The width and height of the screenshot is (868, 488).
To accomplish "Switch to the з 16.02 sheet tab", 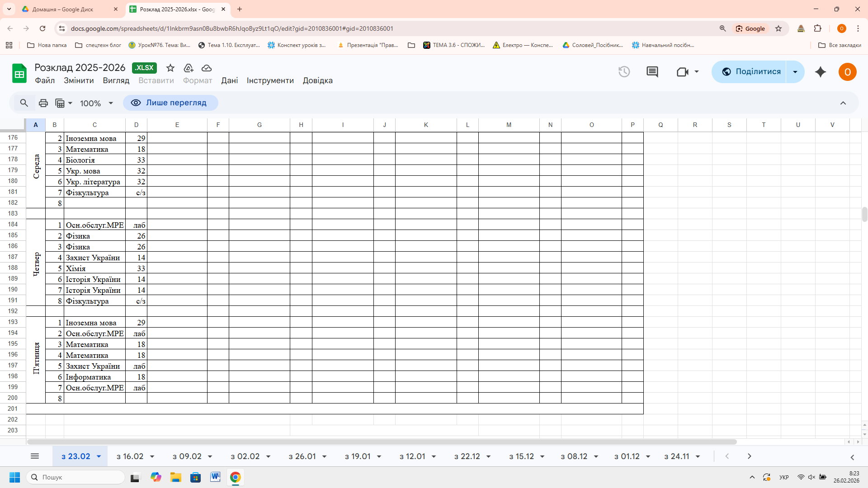I will click(130, 456).
